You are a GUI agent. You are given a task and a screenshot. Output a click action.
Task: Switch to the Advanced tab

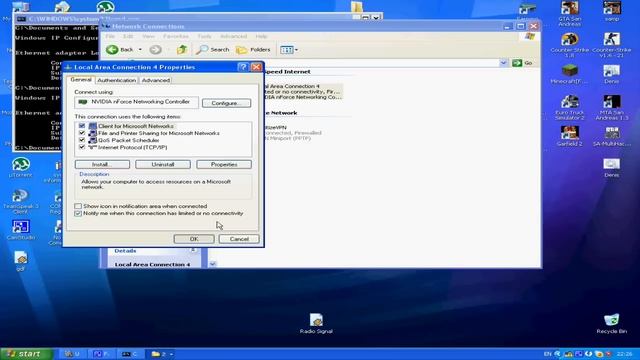(x=156, y=80)
